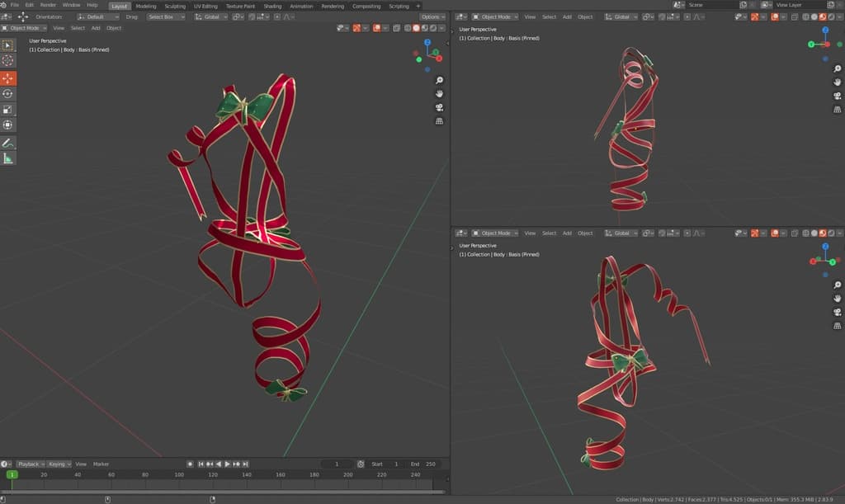Expand the Playback dropdown in timeline
845x504 pixels.
pyautogui.click(x=30, y=464)
